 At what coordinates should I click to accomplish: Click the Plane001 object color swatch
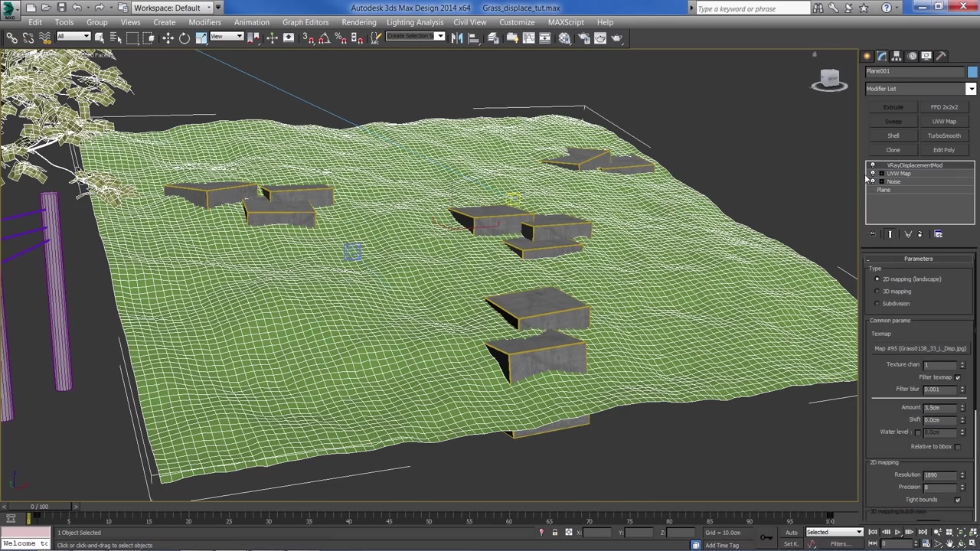[972, 71]
